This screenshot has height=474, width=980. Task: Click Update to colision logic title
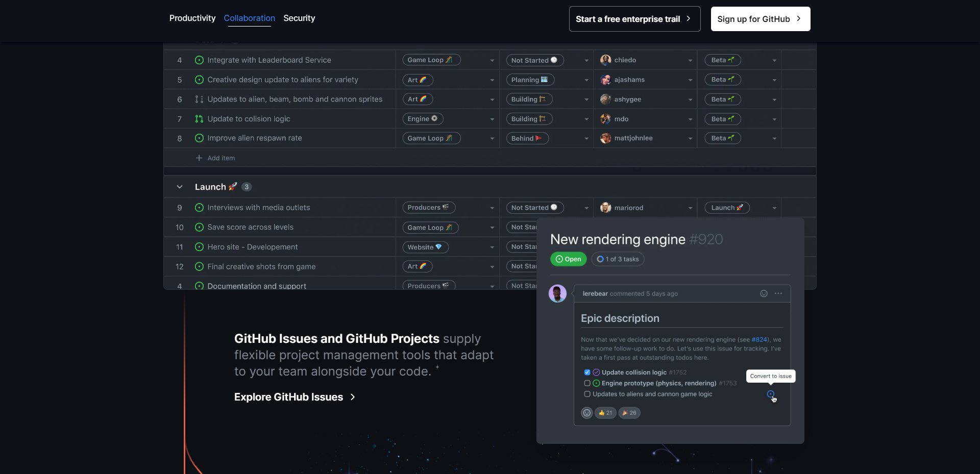pyautogui.click(x=249, y=119)
